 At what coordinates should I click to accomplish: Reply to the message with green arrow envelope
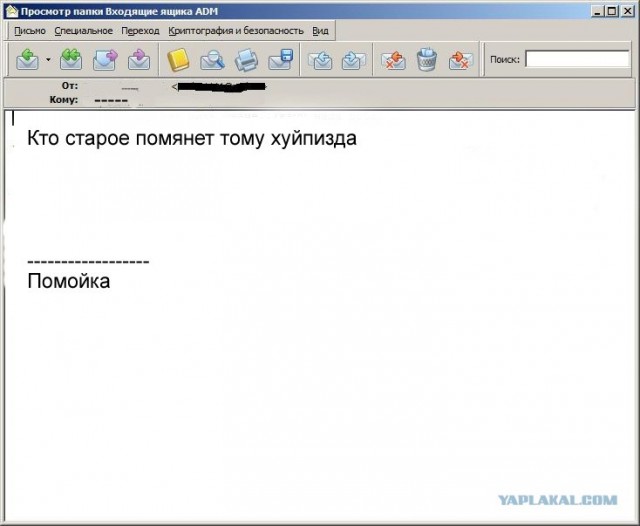pos(27,59)
